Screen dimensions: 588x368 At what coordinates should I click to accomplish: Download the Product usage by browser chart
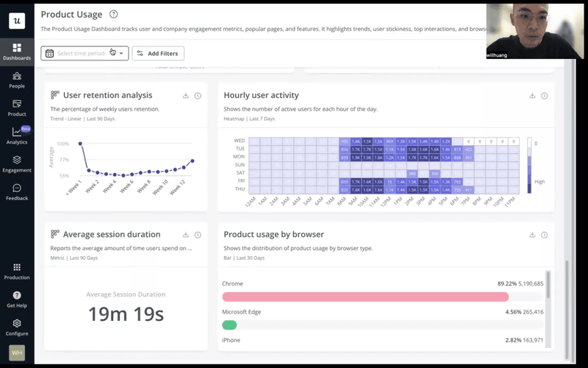click(x=532, y=235)
